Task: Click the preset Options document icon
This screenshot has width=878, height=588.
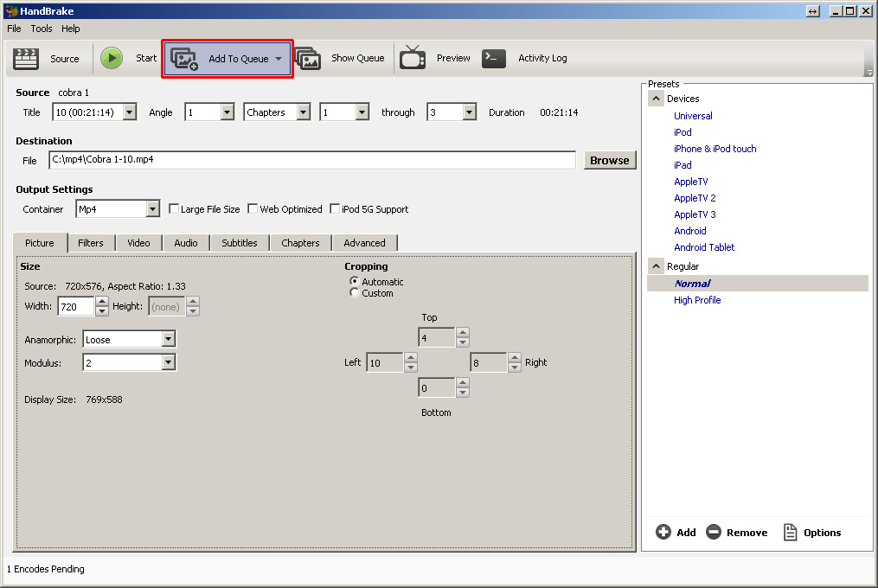Action: (x=790, y=532)
